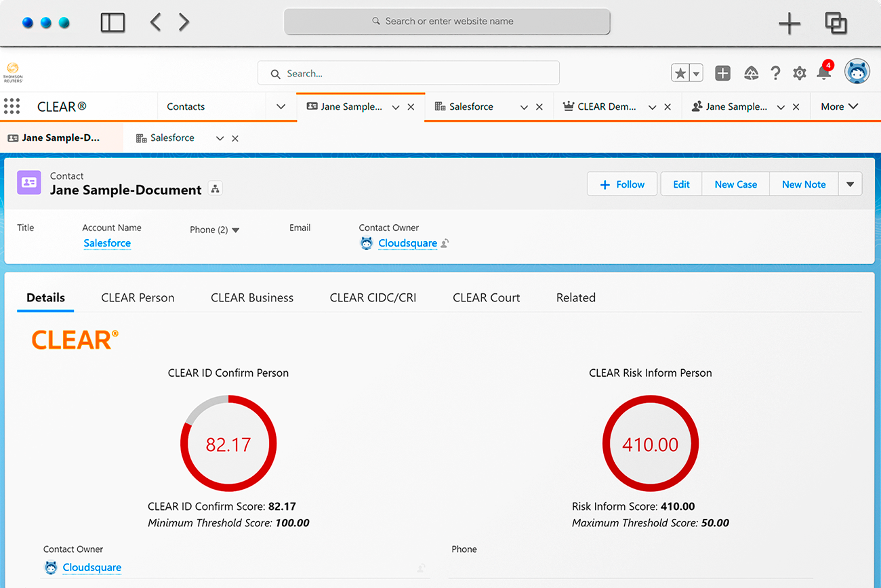Expand the Phone (2) dropdown

tap(214, 230)
